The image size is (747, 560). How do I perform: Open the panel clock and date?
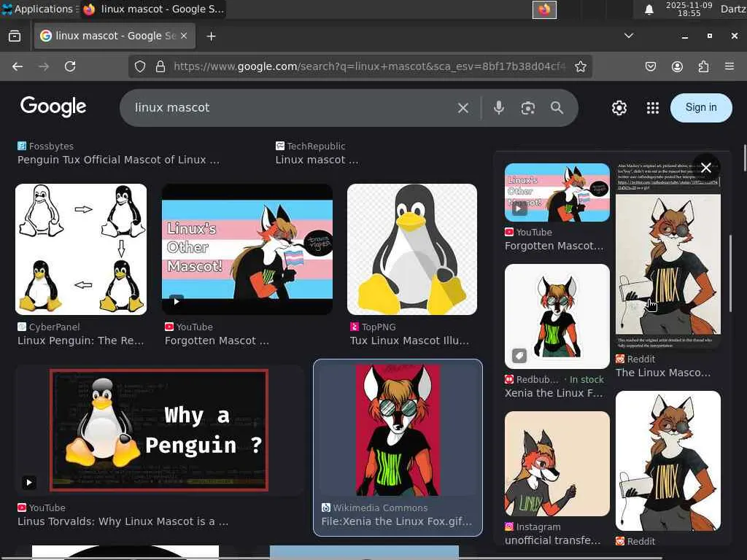(x=689, y=9)
